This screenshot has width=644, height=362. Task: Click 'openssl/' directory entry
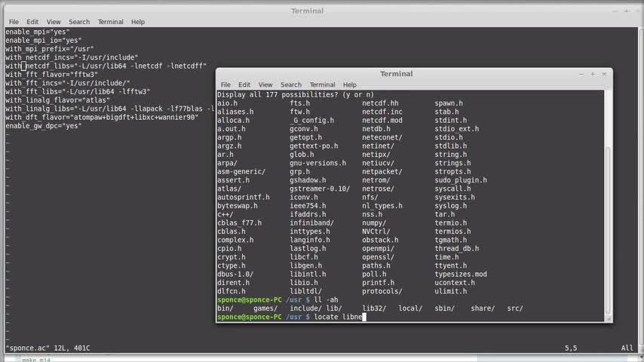tap(378, 257)
